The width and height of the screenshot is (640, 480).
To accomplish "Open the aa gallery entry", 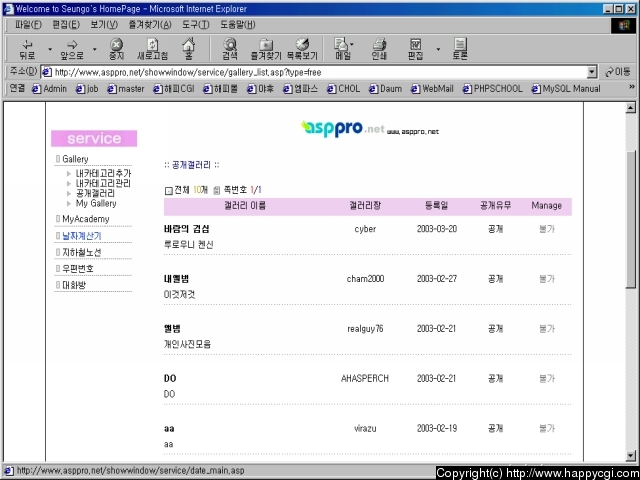I will (169, 429).
